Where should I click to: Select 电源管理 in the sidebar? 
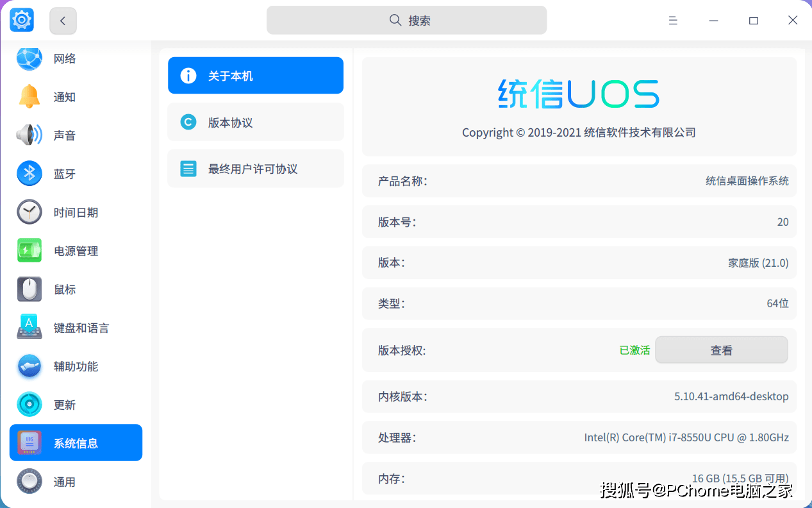point(76,251)
